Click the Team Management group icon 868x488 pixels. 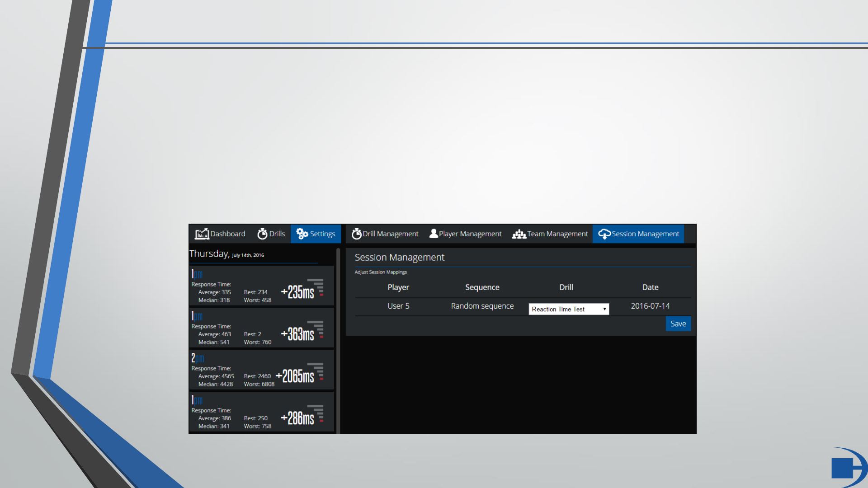click(519, 234)
